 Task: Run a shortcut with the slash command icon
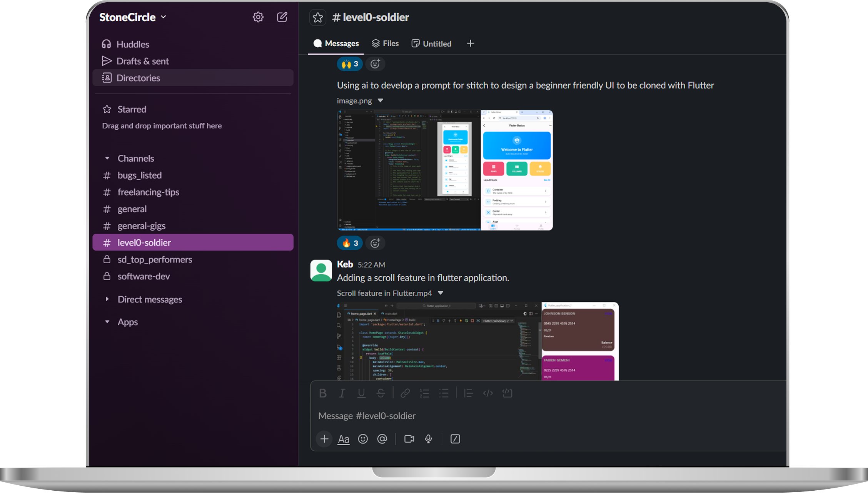[455, 439]
